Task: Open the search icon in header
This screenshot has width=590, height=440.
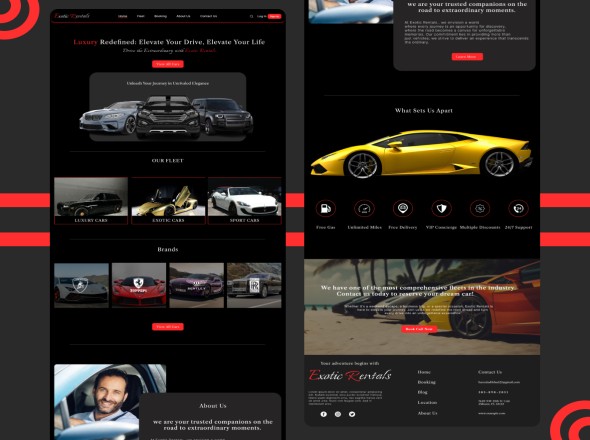Action: pyautogui.click(x=251, y=17)
